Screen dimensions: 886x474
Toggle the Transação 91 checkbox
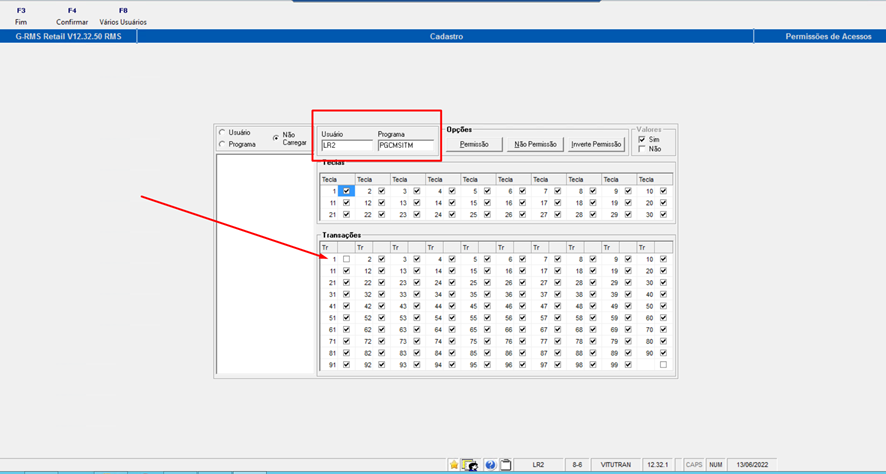tap(346, 365)
